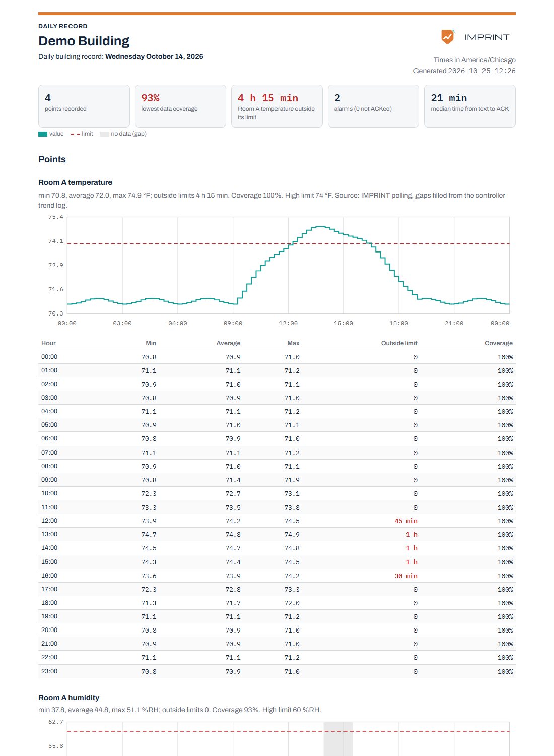Click '1 h' in the 15:00 row
The height and width of the screenshot is (756, 554).
click(411, 562)
